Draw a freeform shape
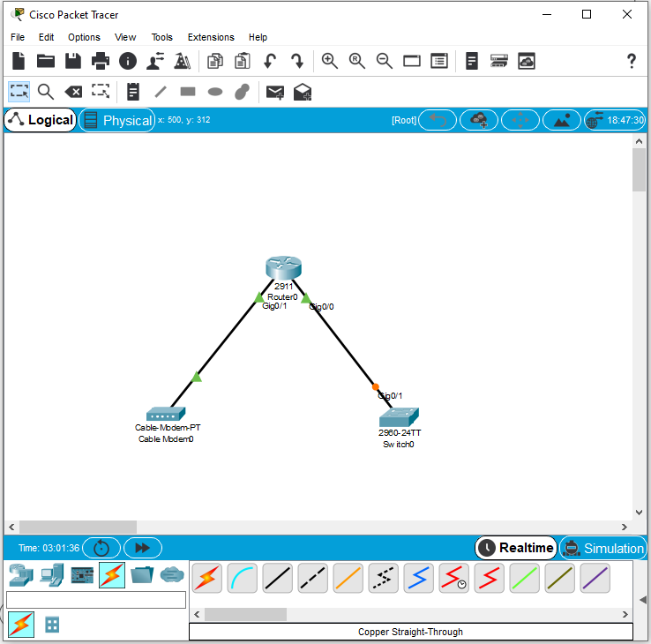 pos(242,92)
